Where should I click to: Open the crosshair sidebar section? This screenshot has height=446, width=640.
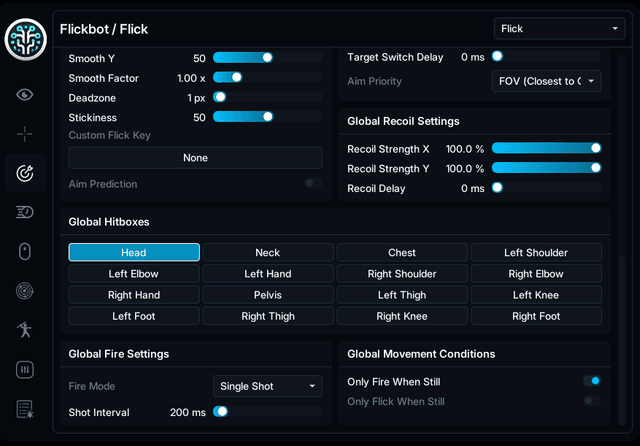[25, 134]
